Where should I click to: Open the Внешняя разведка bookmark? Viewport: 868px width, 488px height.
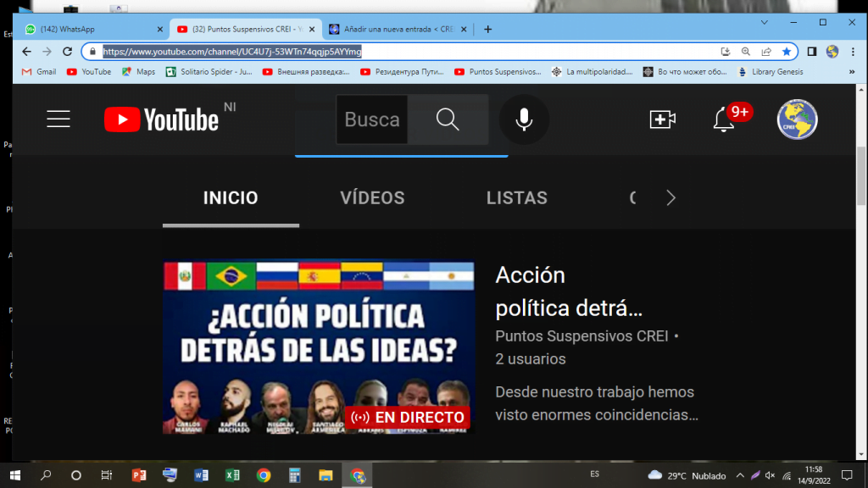[x=306, y=72]
